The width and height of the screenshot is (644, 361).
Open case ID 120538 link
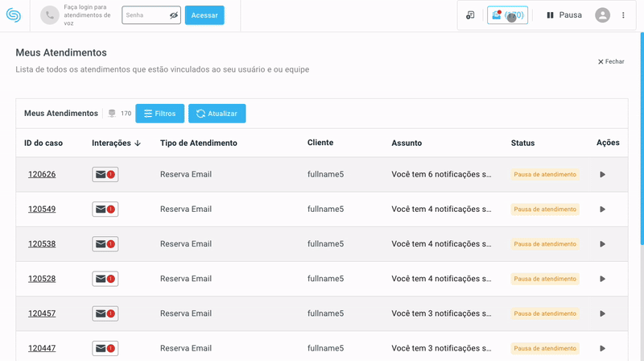point(42,244)
